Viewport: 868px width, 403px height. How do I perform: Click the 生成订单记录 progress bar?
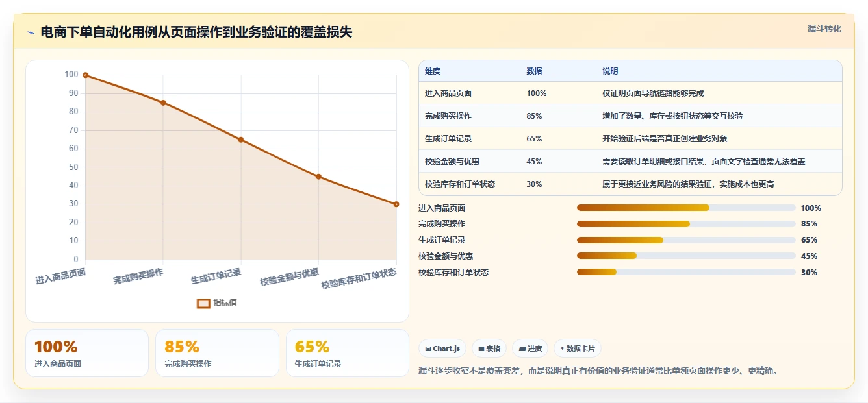point(686,240)
